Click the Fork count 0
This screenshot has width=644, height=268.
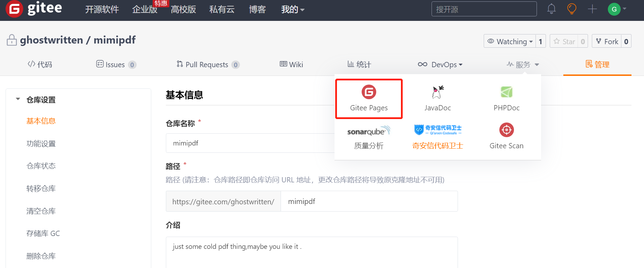click(626, 41)
